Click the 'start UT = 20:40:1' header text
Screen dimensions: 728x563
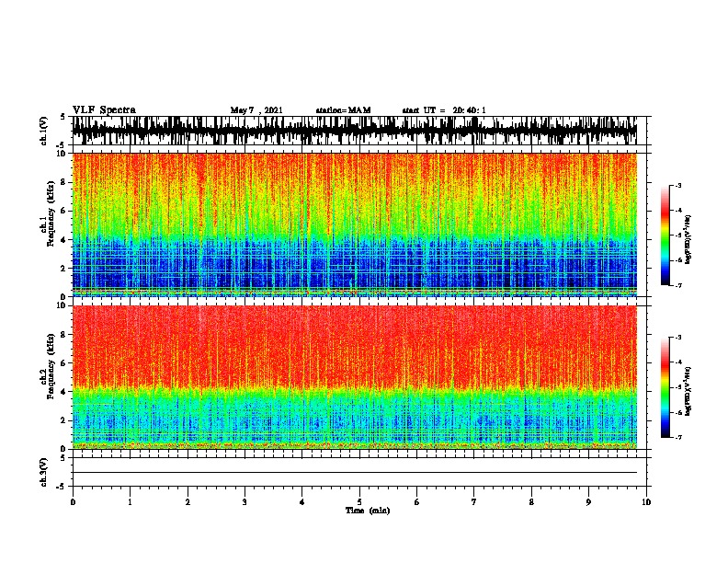(x=444, y=110)
